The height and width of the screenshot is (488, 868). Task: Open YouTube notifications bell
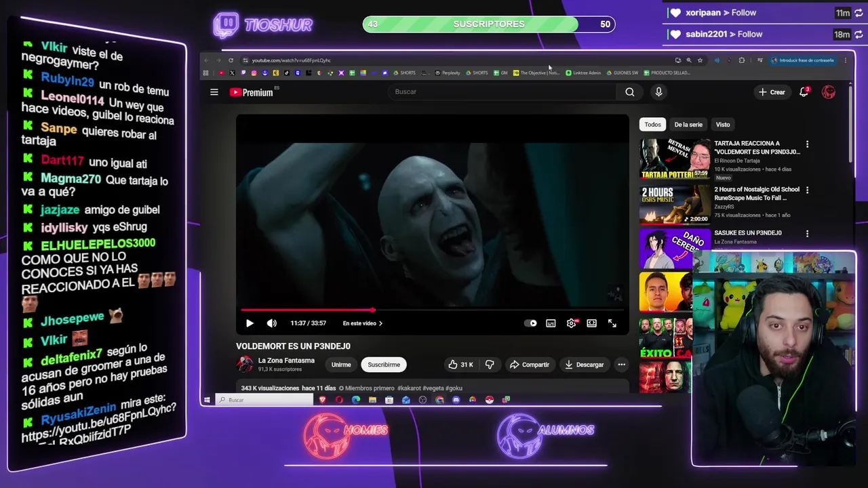point(804,92)
